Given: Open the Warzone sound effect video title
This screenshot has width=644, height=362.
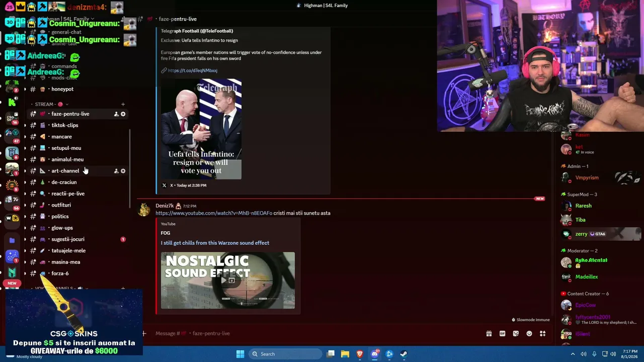Looking at the screenshot, I should 215,243.
